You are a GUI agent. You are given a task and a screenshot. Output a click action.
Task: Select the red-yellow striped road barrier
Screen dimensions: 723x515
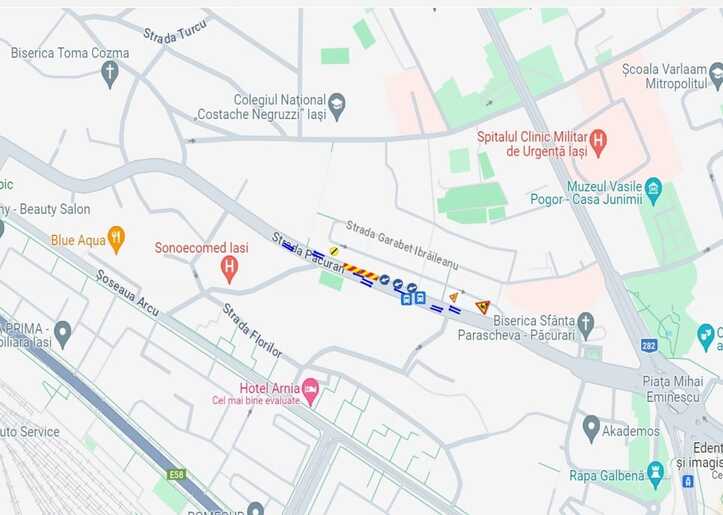(x=361, y=272)
